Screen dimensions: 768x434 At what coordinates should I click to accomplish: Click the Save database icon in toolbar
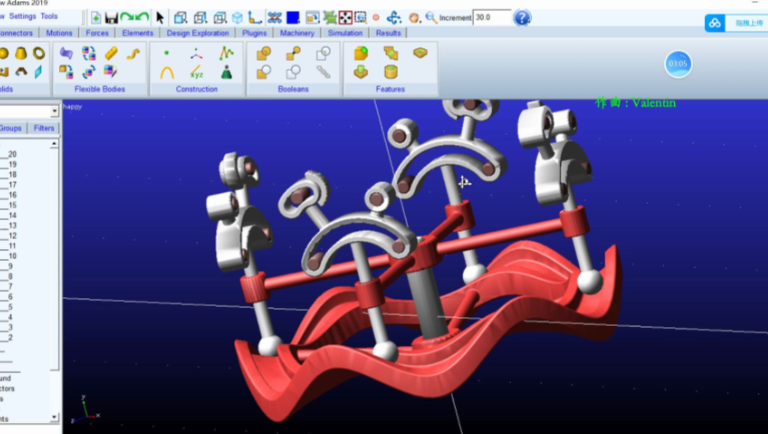pyautogui.click(x=111, y=17)
